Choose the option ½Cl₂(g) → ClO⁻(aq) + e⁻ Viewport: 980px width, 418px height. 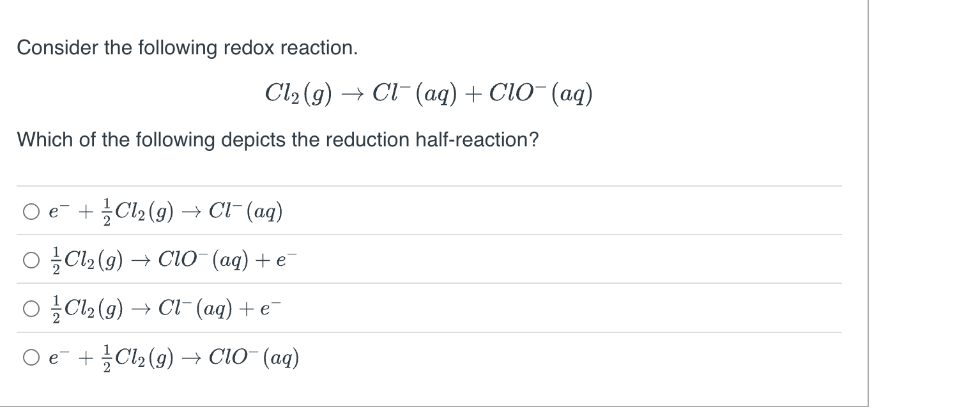point(30,259)
